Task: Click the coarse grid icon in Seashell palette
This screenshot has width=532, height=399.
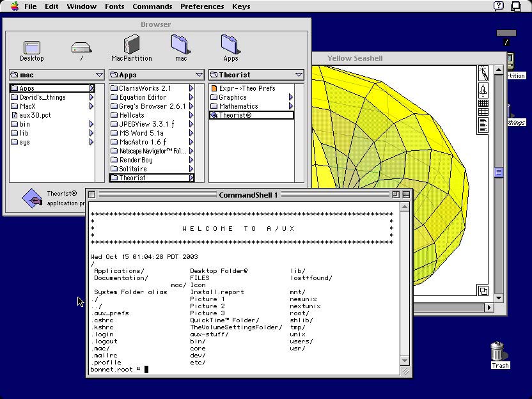Action: click(483, 112)
